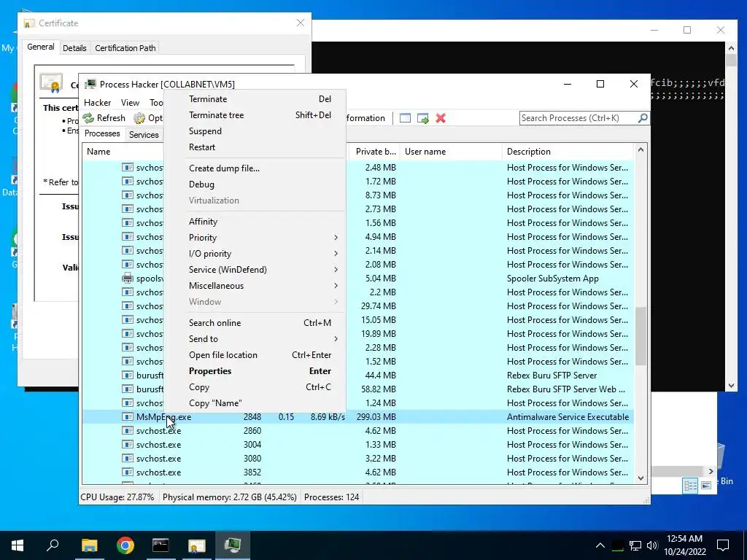Viewport: 747px width, 560px height.
Task: Expand I/O priority submenu
Action: coord(263,254)
